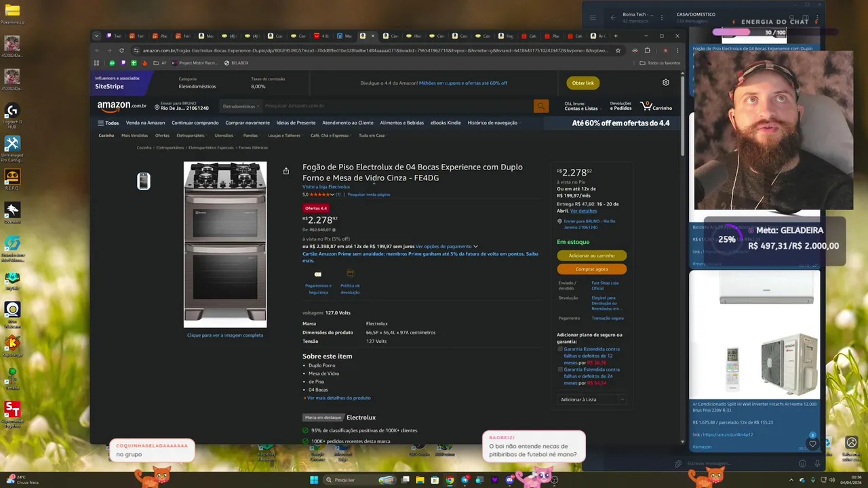Select the Mais Vendidos subnav tab
This screenshot has width=868, height=488.
134,136
